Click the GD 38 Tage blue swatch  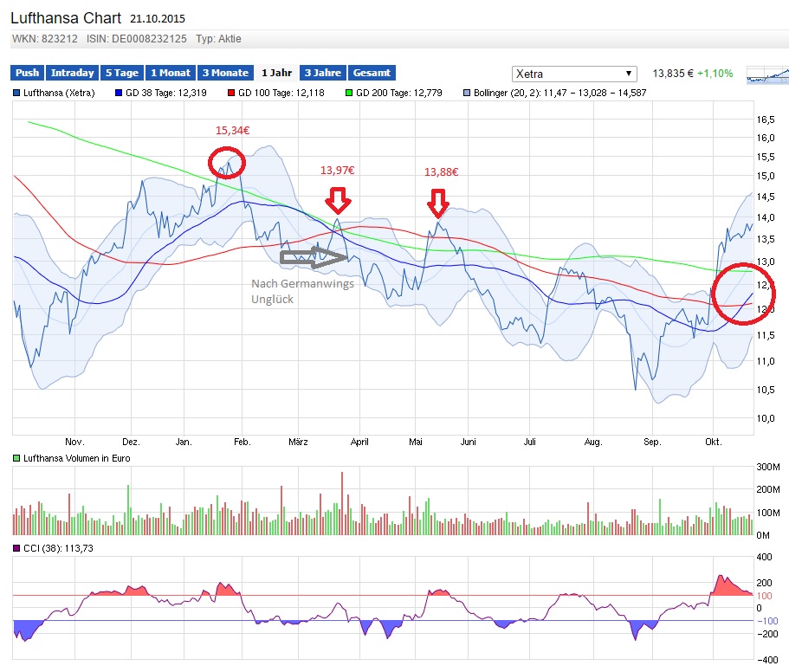click(x=119, y=93)
